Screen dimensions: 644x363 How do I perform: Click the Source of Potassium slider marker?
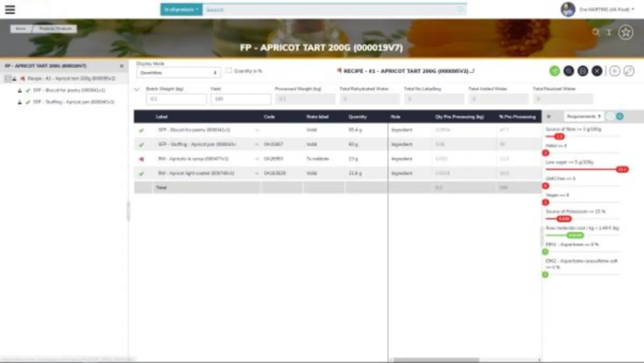[563, 219]
